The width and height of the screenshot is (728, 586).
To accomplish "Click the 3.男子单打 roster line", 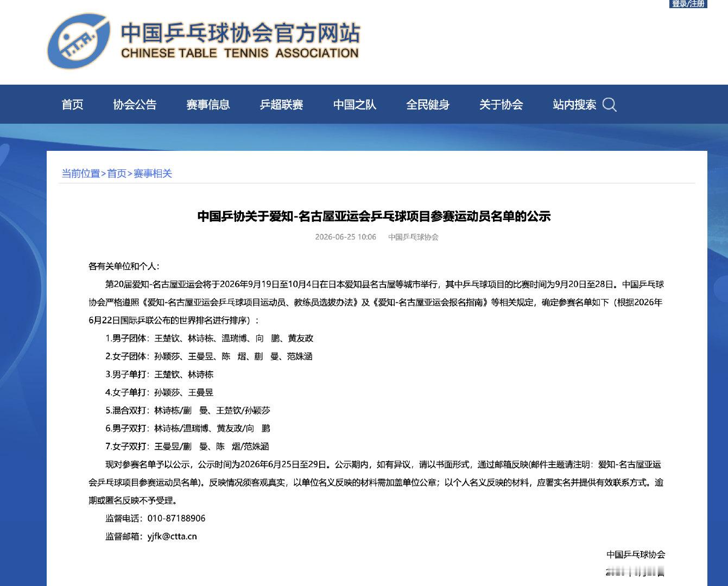I will pyautogui.click(x=160, y=374).
